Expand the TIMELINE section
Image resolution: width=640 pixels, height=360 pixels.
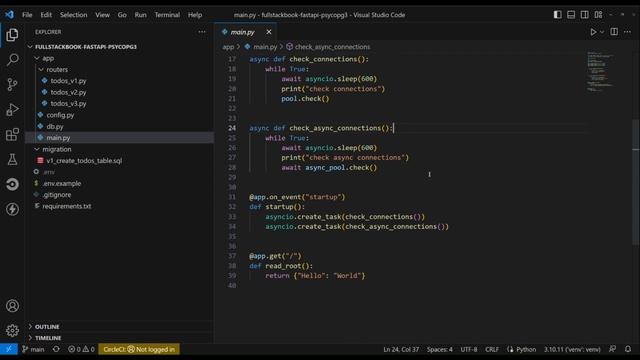119,338
